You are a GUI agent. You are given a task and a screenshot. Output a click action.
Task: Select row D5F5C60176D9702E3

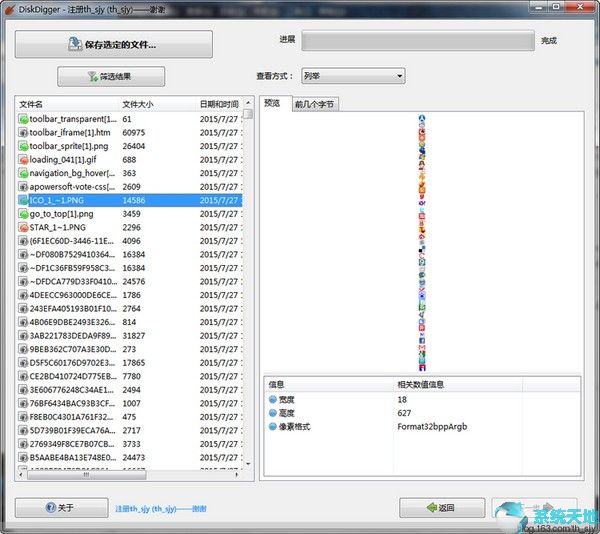(x=129, y=363)
